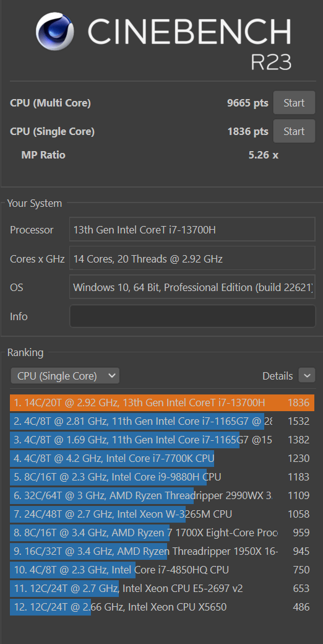Select the Threadripper 1950X ranking row
Image resolution: width=323 pixels, height=644 pixels.
click(x=162, y=551)
